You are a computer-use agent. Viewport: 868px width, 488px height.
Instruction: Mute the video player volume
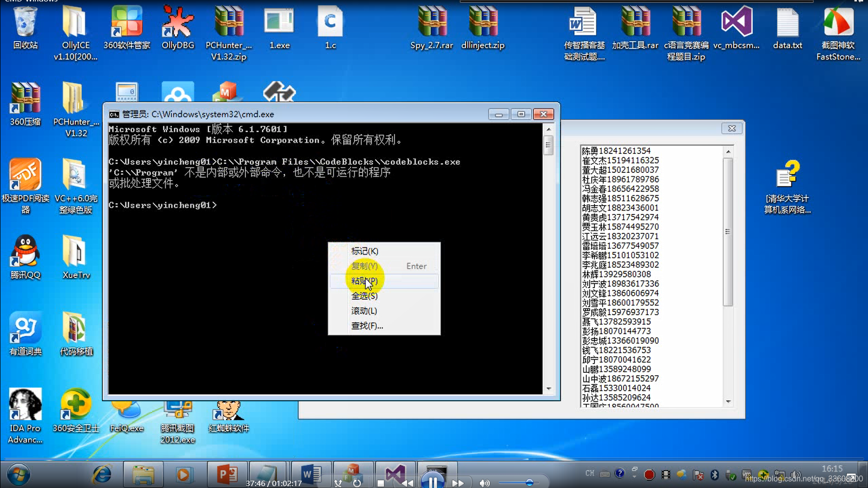[x=484, y=483]
